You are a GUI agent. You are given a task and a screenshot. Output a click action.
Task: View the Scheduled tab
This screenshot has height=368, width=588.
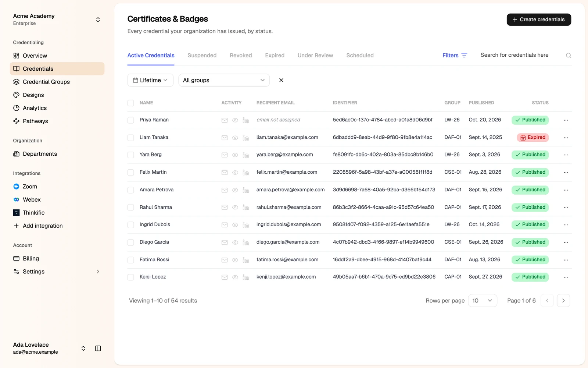point(360,56)
